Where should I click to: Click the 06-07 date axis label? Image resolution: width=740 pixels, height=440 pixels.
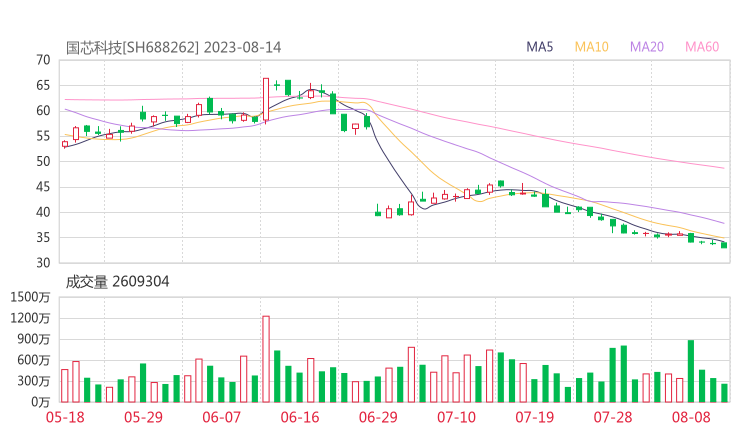221,417
